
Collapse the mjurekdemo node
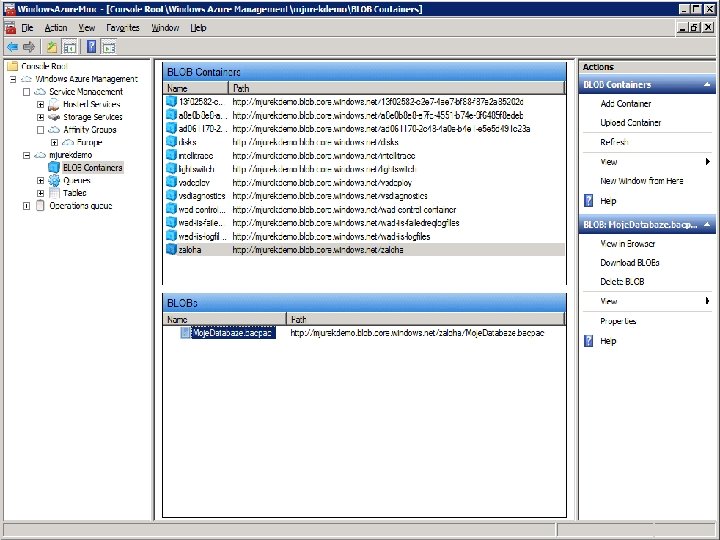(27, 155)
